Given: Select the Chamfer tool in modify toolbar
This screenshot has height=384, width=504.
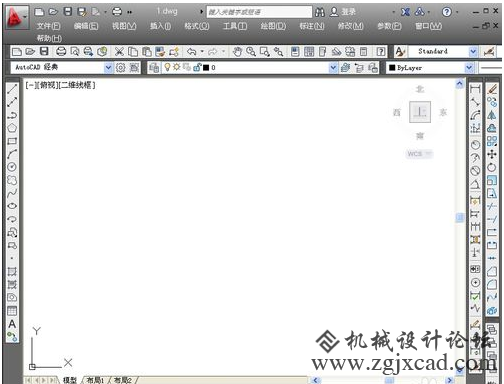Looking at the screenshot, I should [492, 272].
